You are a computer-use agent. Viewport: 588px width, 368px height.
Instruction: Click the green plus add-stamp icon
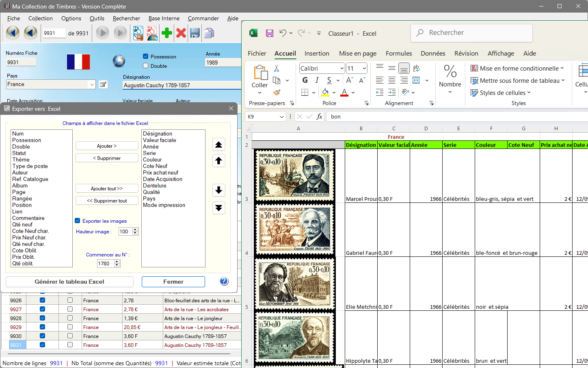166,33
